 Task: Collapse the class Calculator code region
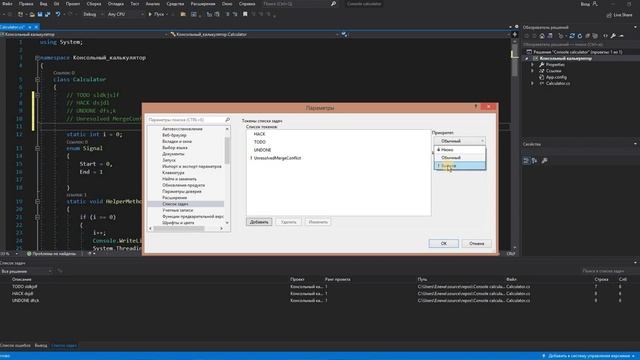pyautogui.click(x=37, y=80)
